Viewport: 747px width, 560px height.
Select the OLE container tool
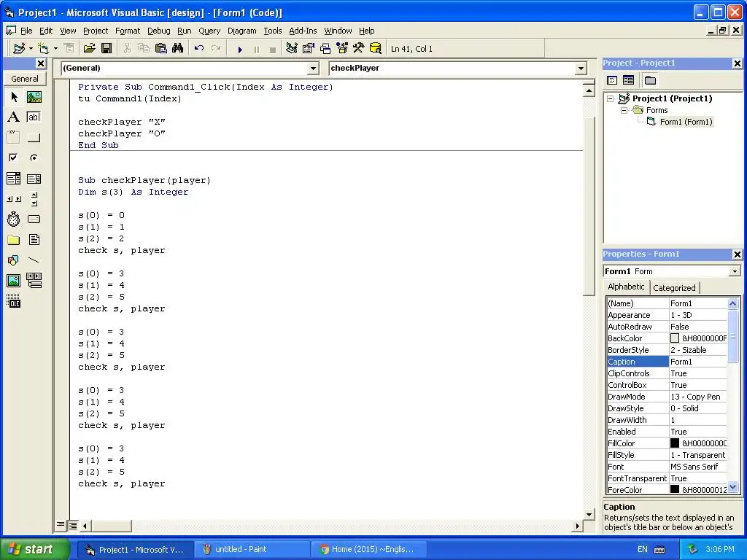[x=14, y=301]
